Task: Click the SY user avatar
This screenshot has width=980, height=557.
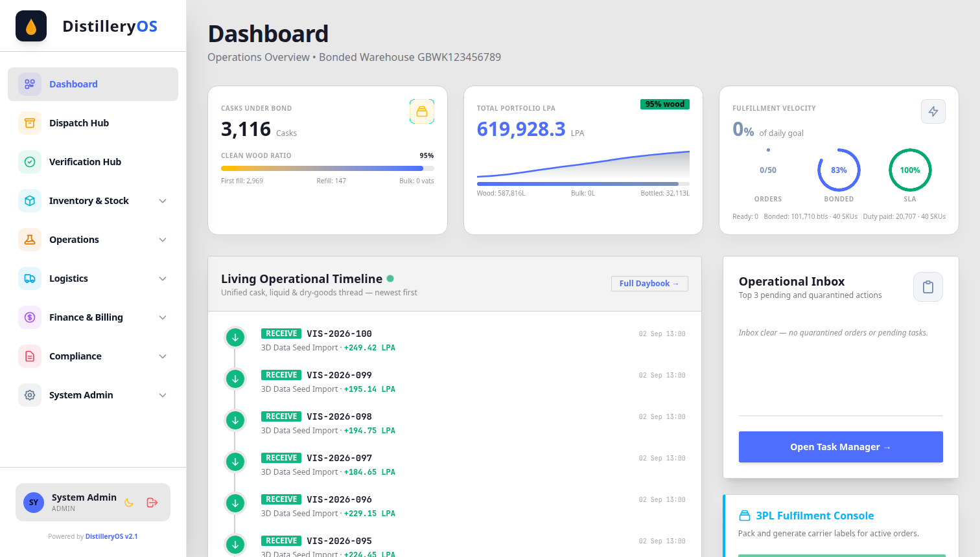Action: tap(34, 503)
